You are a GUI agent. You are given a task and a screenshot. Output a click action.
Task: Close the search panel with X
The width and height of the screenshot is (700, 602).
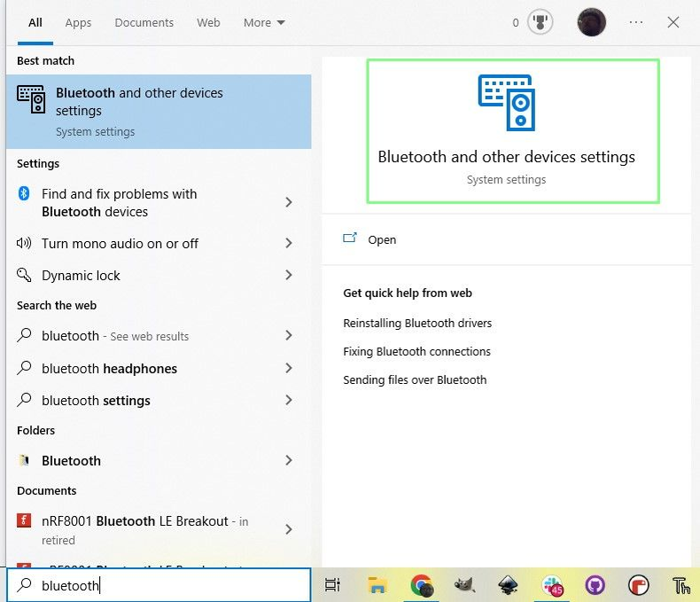tap(673, 22)
